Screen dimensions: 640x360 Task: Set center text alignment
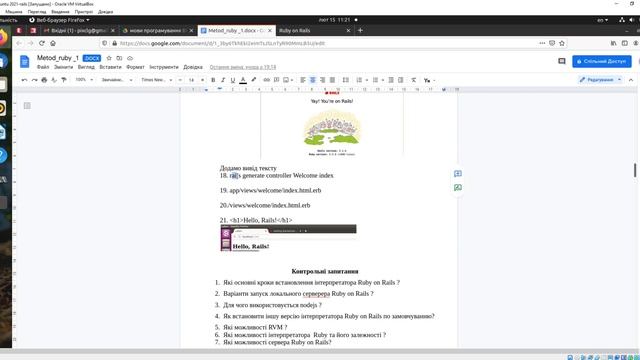pyautogui.click(x=313, y=80)
